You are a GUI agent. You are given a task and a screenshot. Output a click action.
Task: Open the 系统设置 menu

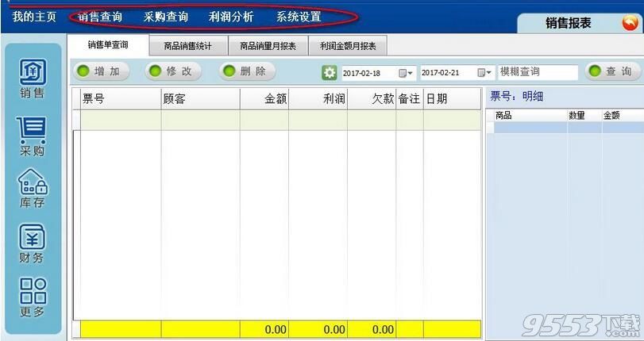[299, 17]
